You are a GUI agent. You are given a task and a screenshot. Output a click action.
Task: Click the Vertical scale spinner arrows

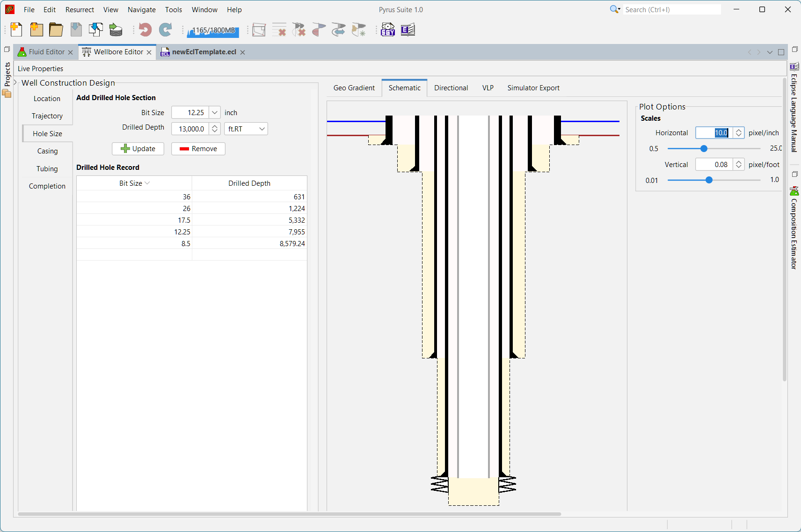[739, 165]
